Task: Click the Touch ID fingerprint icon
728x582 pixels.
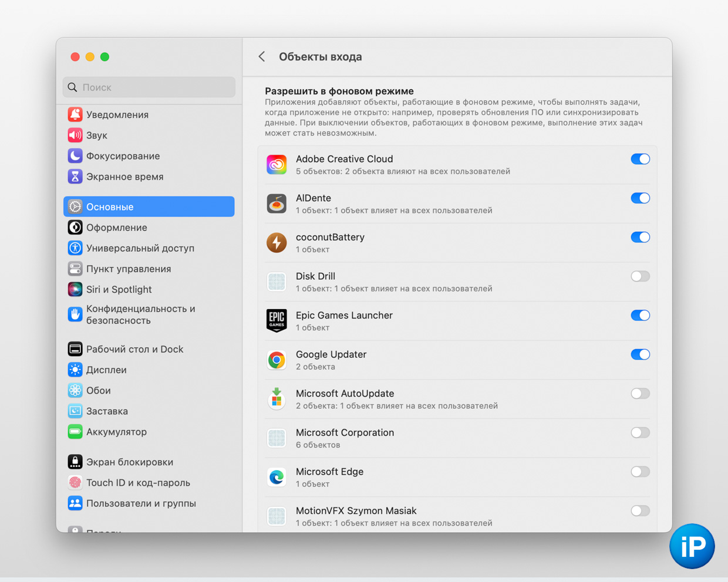Action: [75, 482]
